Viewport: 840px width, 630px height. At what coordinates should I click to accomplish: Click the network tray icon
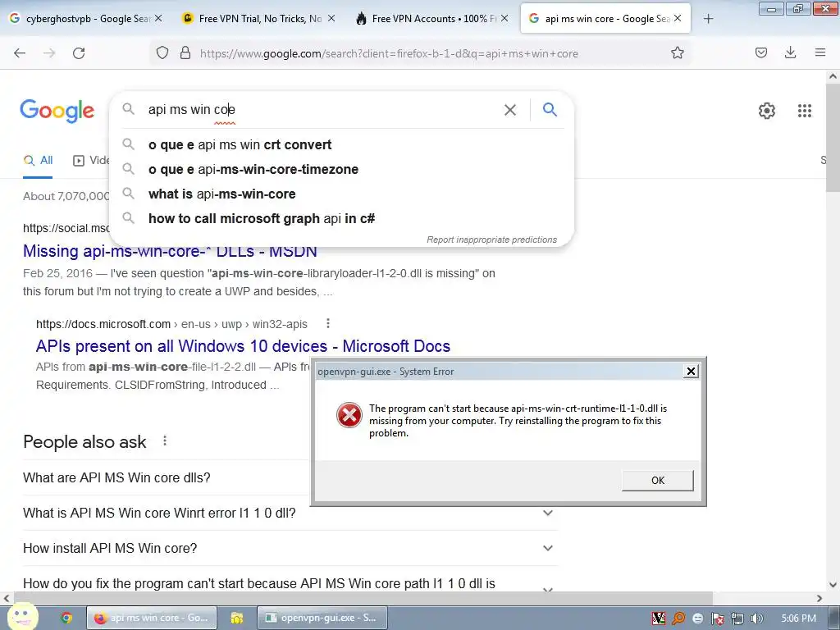pyautogui.click(x=737, y=619)
